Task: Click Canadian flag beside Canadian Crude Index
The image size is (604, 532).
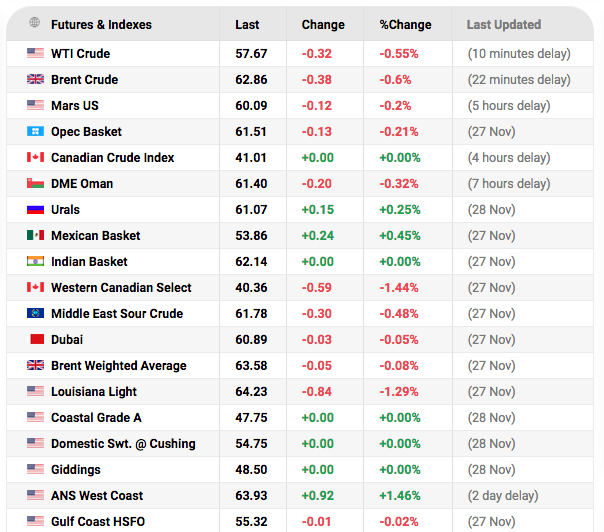Action: click(35, 157)
